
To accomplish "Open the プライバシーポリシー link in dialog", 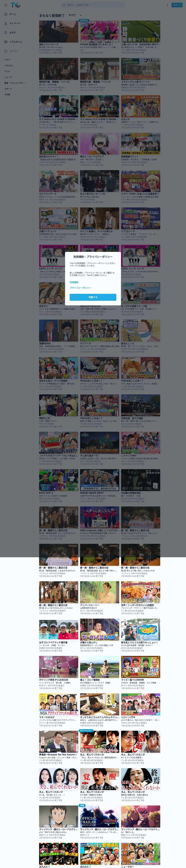I will point(80,288).
